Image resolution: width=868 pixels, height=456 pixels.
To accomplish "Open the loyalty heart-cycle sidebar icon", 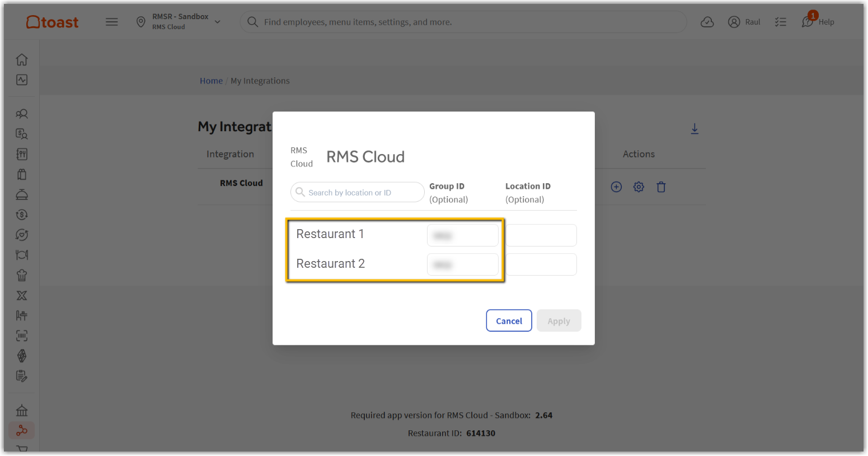I will (22, 235).
